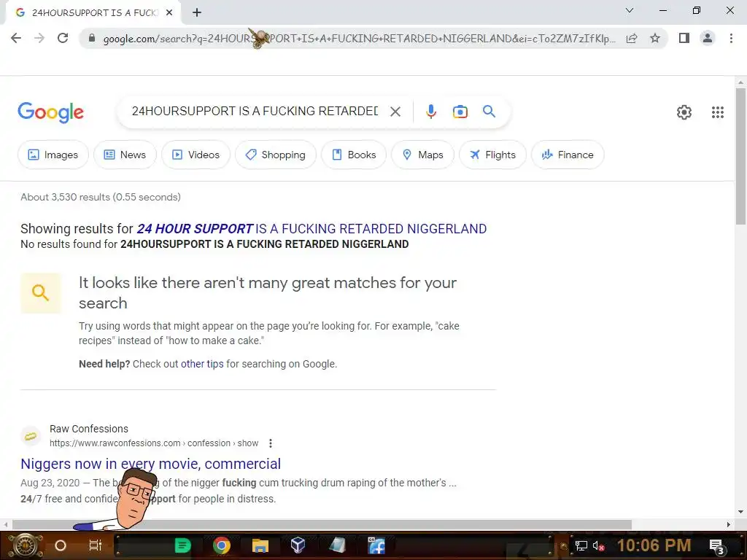The height and width of the screenshot is (560, 747).
Task: Switch to Videos results
Action: pos(196,155)
